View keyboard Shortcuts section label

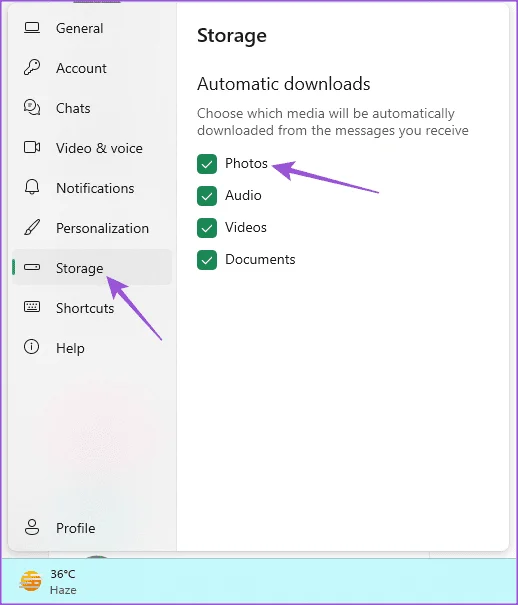pyautogui.click(x=85, y=308)
